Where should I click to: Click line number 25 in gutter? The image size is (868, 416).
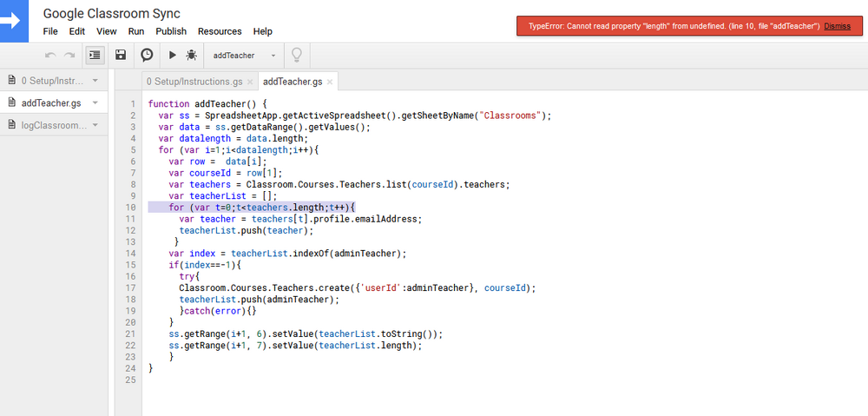pos(131,380)
